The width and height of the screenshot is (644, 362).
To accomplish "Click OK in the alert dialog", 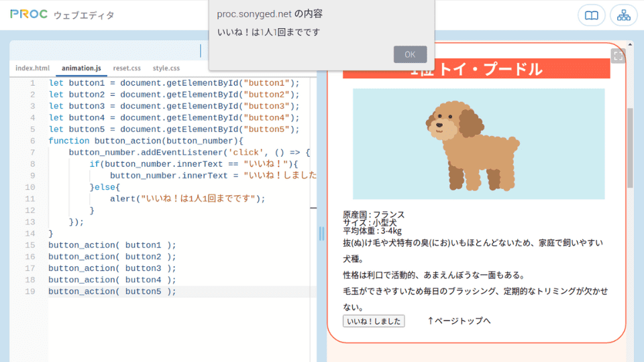I will click(x=410, y=54).
